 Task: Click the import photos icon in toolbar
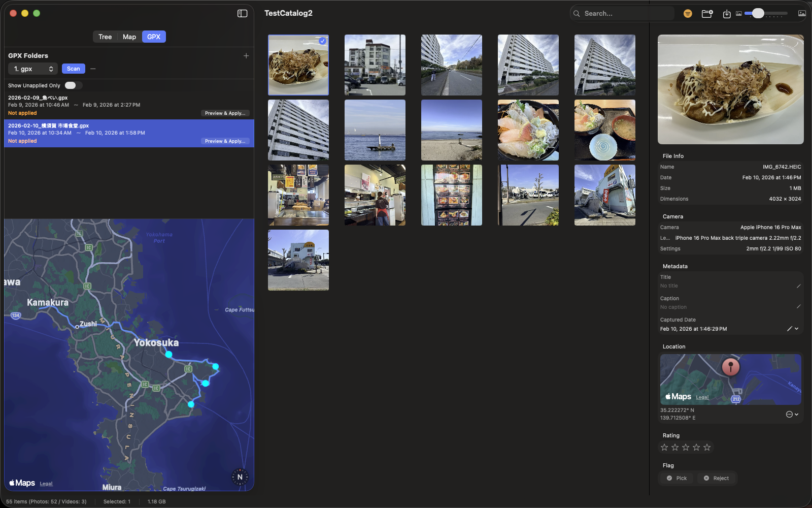click(727, 14)
